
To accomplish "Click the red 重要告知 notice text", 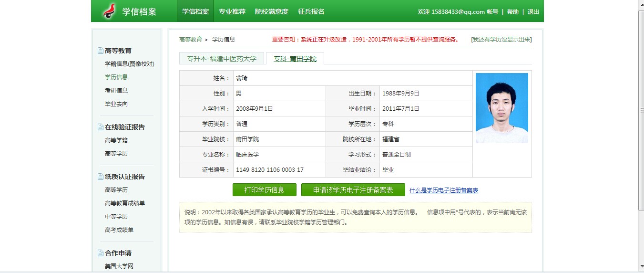I will [x=366, y=40].
